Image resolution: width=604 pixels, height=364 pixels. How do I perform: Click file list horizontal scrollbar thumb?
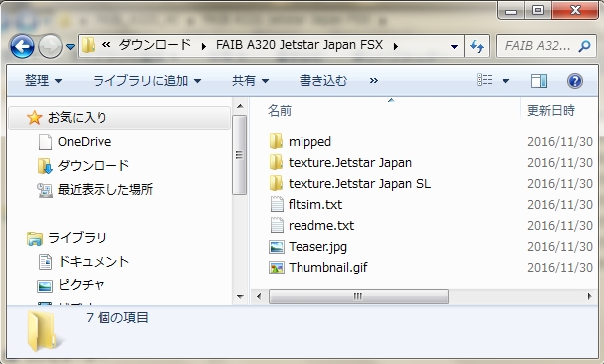[358, 296]
